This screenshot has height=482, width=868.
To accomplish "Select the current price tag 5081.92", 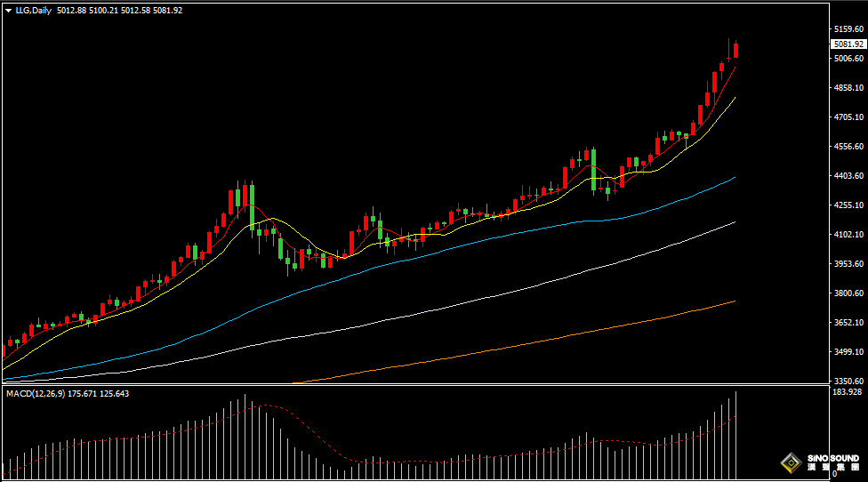I will 848,44.
